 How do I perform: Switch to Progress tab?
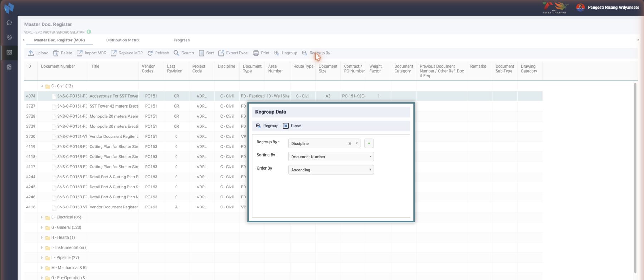[x=181, y=40]
